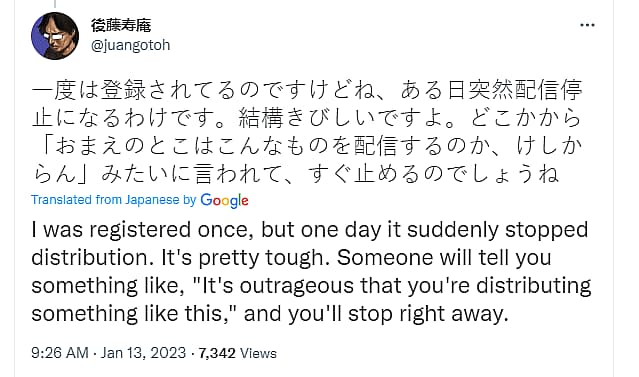This screenshot has width=639, height=377.
Task: Click the first line of Japanese tweet text
Action: click(307, 90)
